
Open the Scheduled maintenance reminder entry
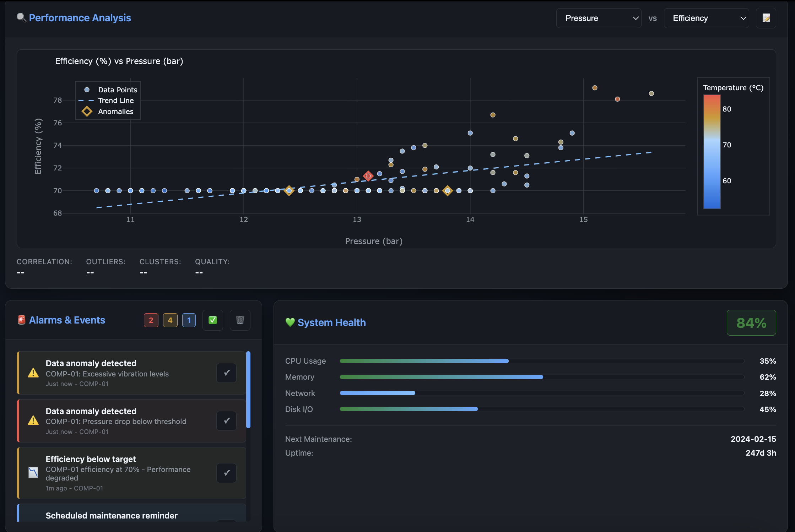pyautogui.click(x=111, y=515)
